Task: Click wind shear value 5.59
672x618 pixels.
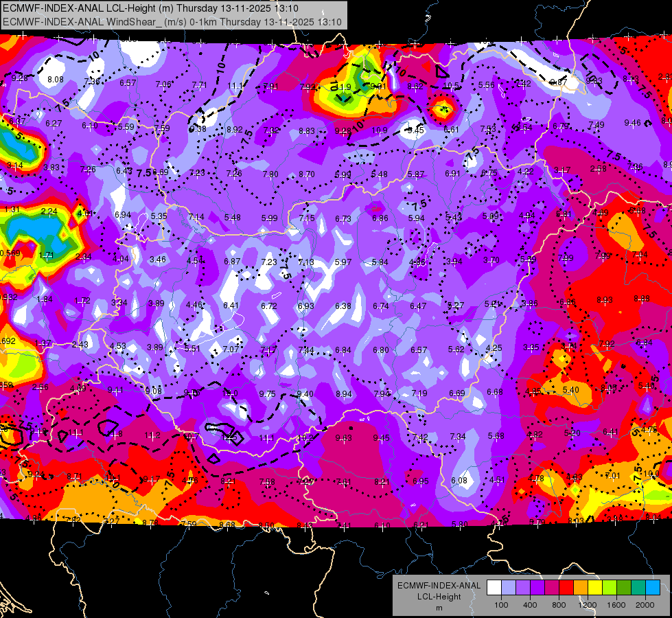Action: 126,127
